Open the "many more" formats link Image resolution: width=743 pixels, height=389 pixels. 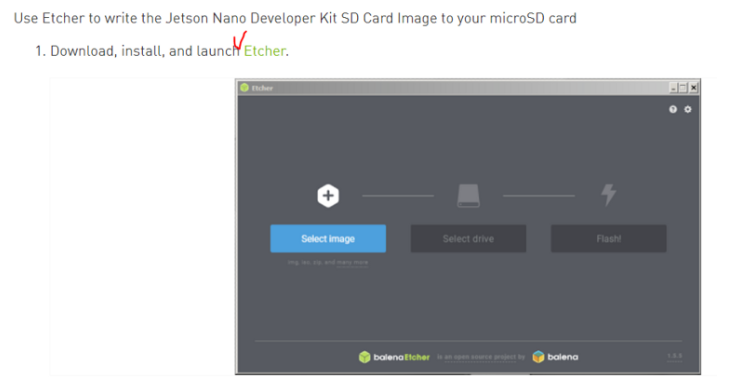click(352, 262)
